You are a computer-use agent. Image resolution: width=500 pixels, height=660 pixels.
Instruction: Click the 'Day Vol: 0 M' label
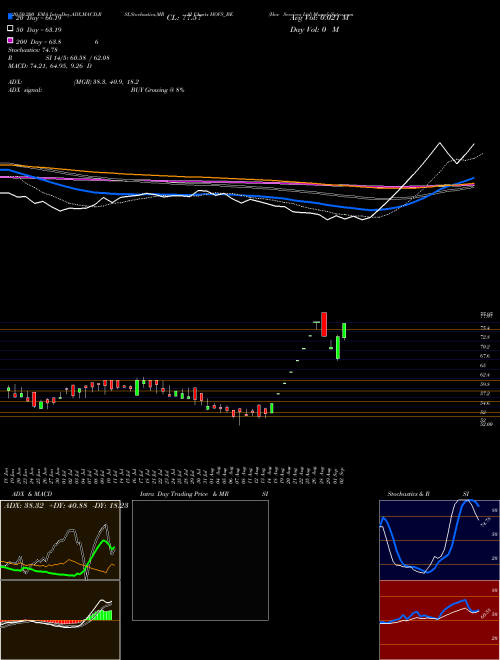click(x=314, y=29)
